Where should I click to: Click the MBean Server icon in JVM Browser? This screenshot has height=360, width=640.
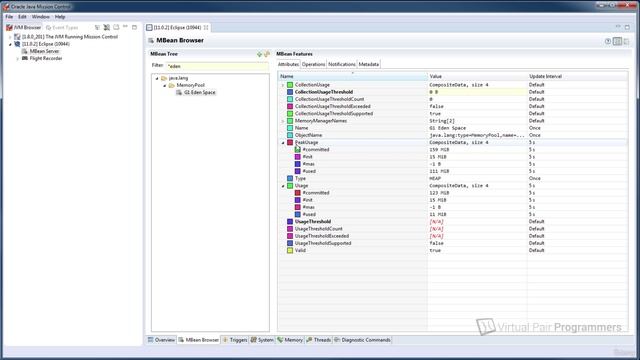24,51
